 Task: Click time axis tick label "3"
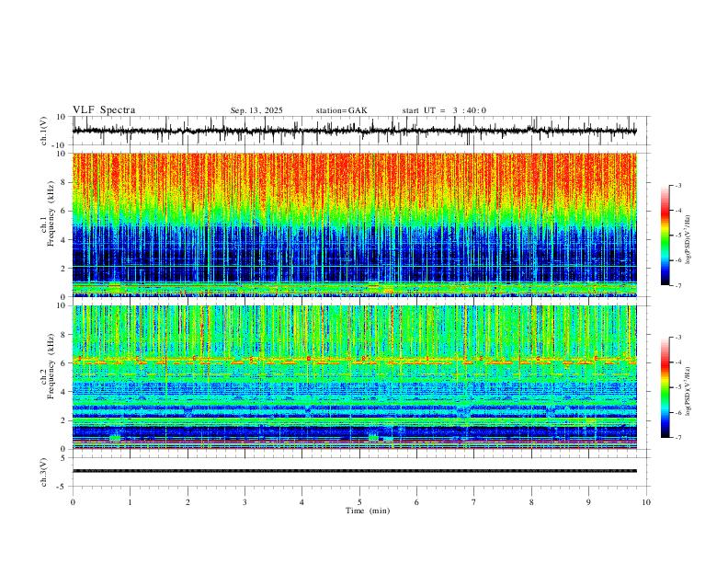[245, 502]
